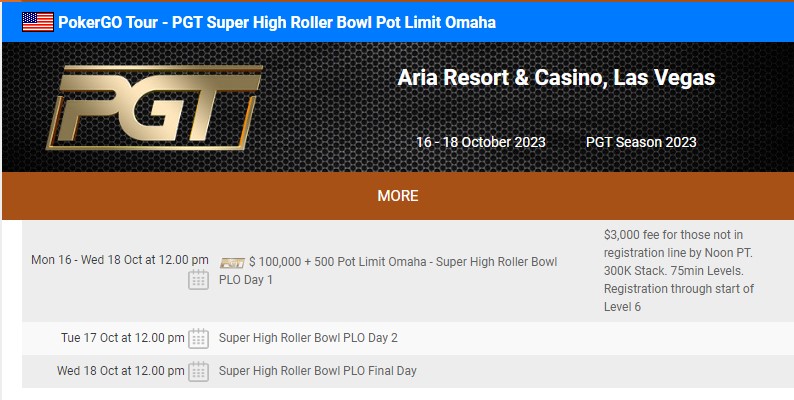Open Super High Roller Bowl PLO Day 2
The image size is (794, 400).
point(308,338)
